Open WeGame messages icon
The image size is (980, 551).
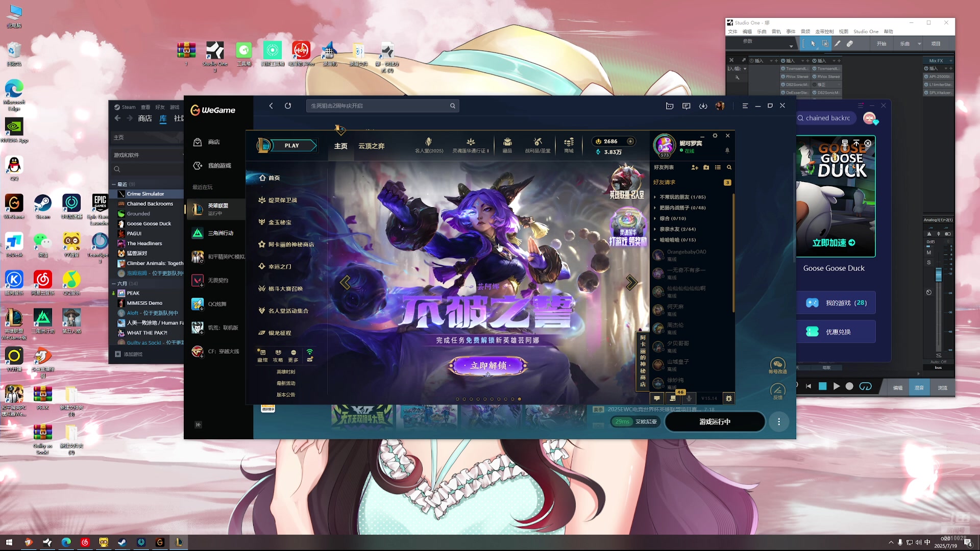pos(686,106)
